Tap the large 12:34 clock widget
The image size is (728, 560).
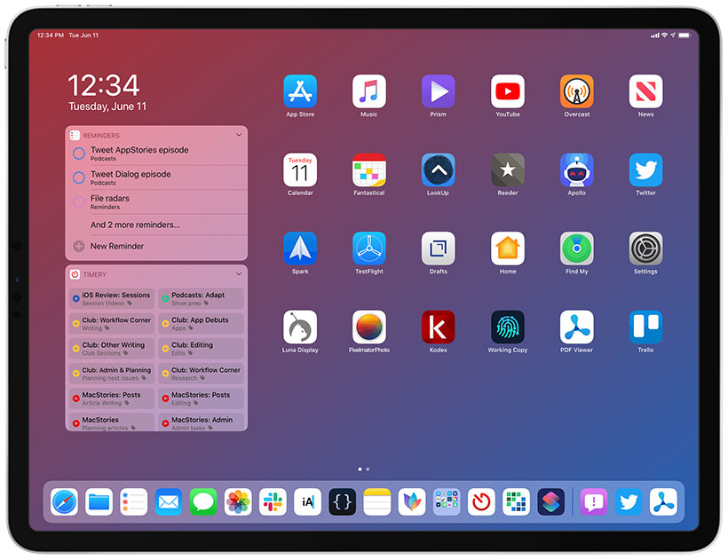point(104,85)
